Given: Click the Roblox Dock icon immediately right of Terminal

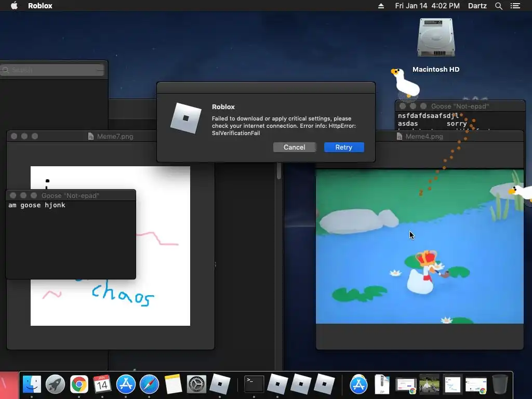Looking at the screenshot, I should coord(277,384).
